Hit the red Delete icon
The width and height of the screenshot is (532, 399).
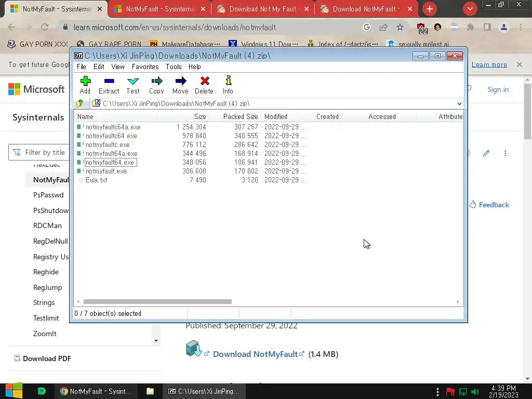pos(204,85)
